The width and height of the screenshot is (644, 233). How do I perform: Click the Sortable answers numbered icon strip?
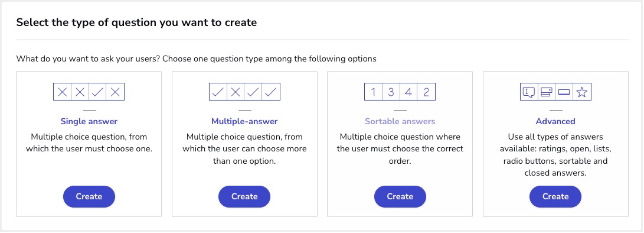(400, 92)
